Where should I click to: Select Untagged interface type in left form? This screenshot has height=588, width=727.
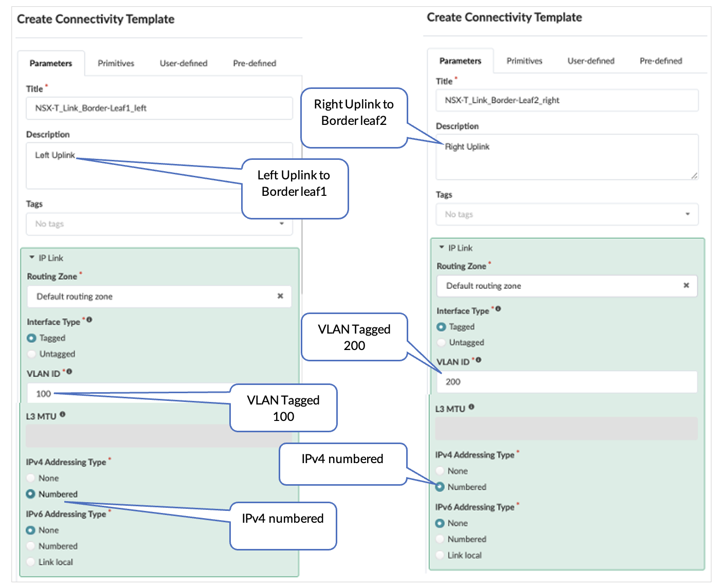pyautogui.click(x=32, y=354)
